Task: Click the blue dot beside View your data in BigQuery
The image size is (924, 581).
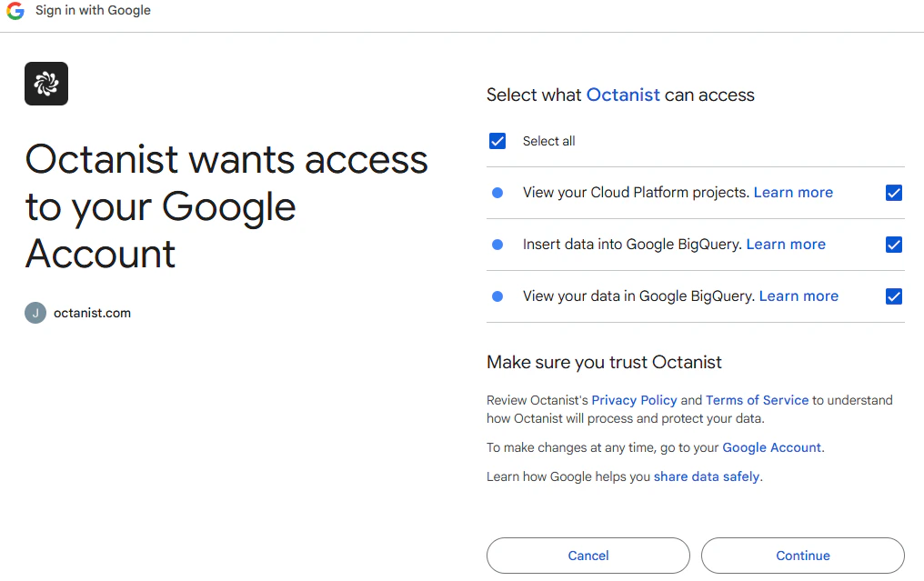Action: (497, 296)
